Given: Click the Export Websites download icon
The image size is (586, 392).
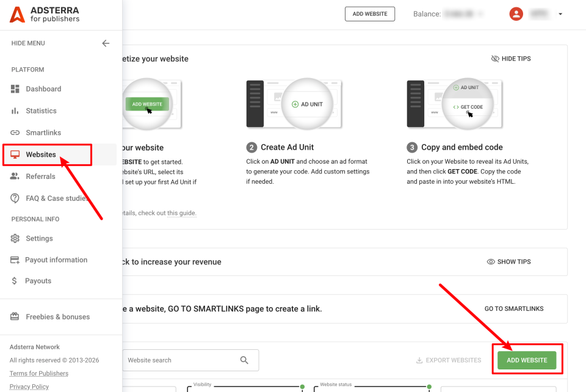Looking at the screenshot, I should pos(419,360).
